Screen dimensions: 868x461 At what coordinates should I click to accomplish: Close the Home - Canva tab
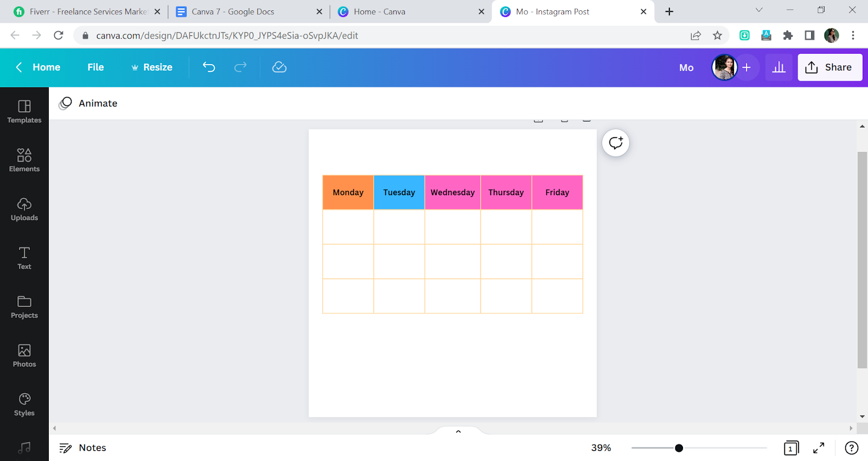[481, 11]
